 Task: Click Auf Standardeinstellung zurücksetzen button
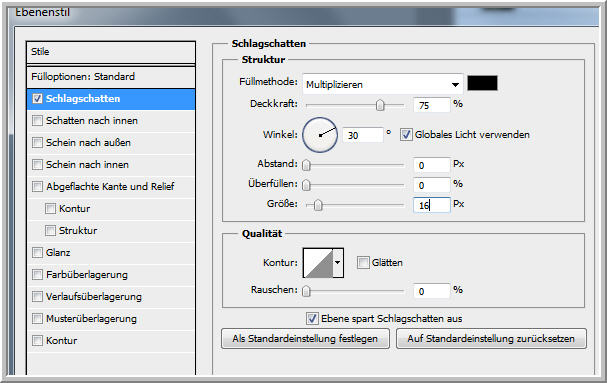click(491, 339)
